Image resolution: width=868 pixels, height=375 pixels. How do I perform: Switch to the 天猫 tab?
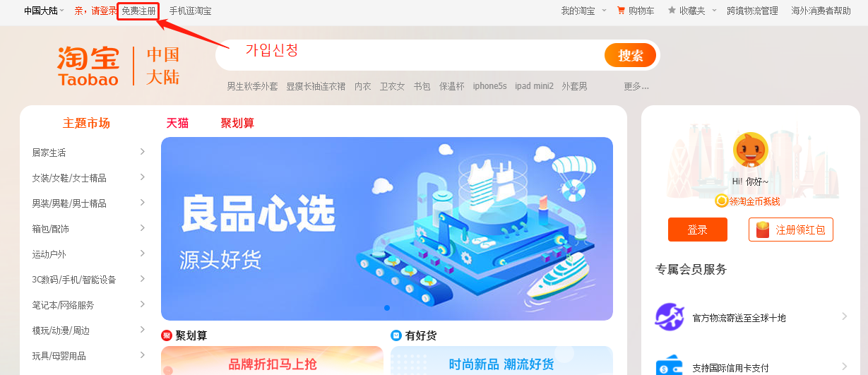(x=177, y=123)
